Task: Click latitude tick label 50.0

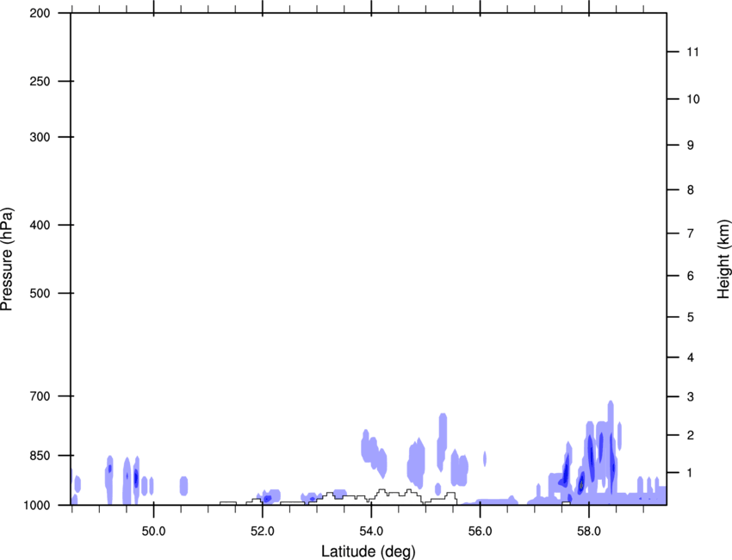Action: coord(153,532)
